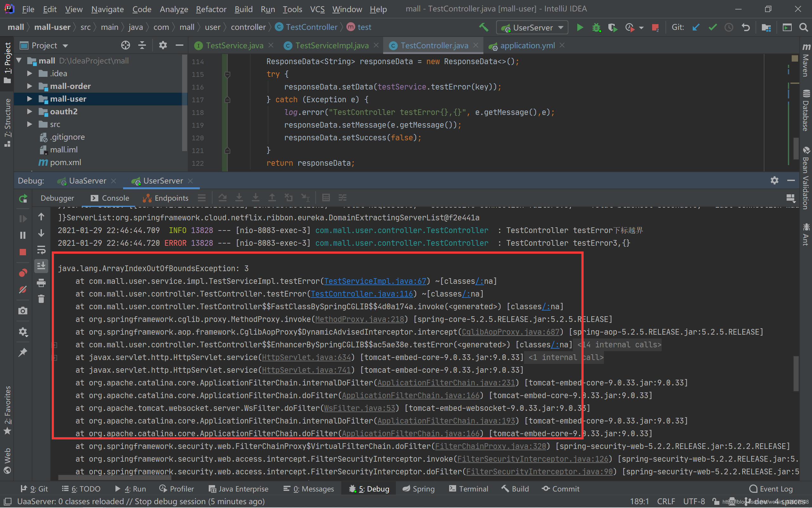Open the WsFilter.java:53 link

[x=359, y=408]
